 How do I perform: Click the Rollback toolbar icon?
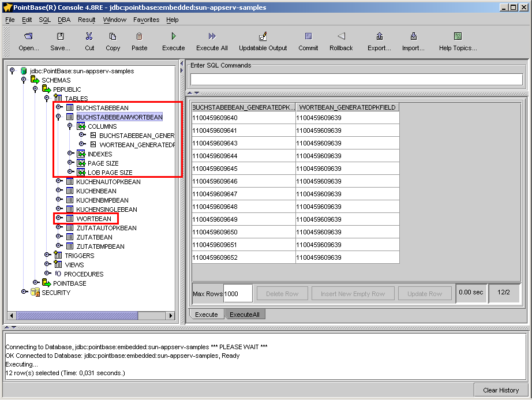(342, 36)
